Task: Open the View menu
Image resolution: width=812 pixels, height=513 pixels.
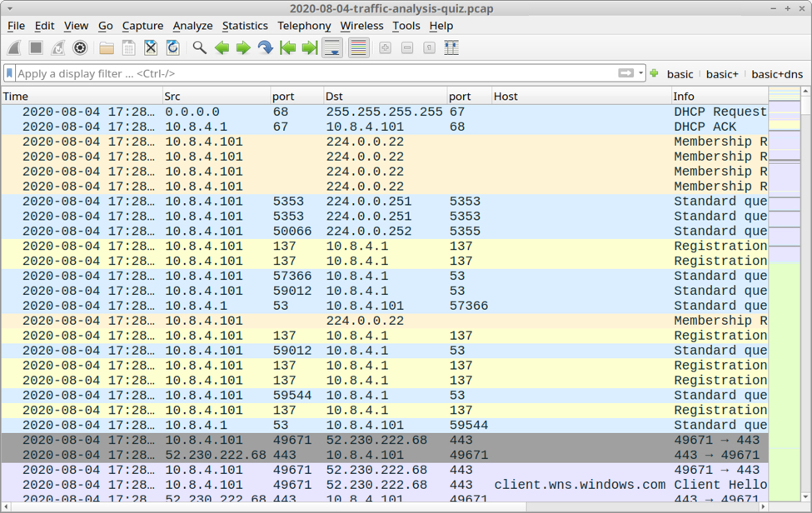Action: [x=76, y=26]
